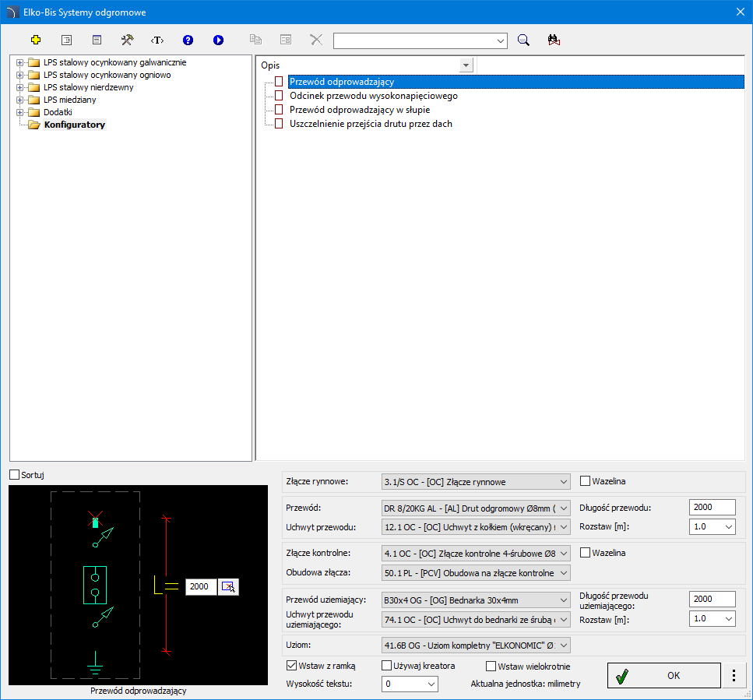
Task: Click the magnifying glass search icon
Action: [524, 40]
